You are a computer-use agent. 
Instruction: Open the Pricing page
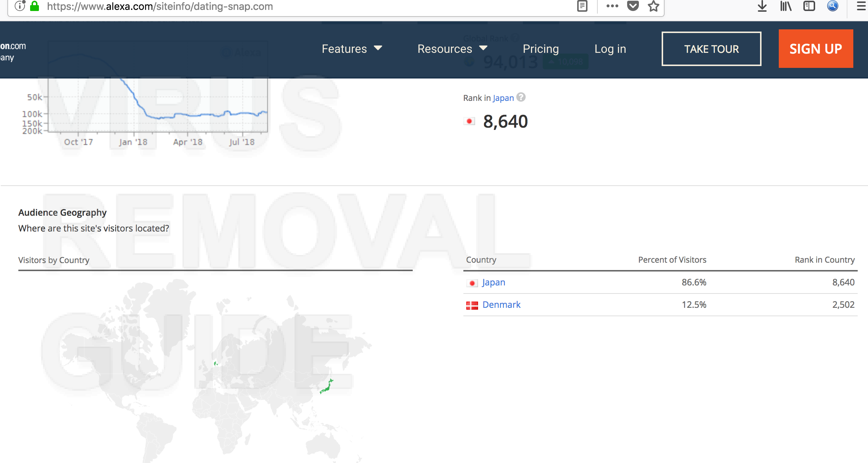541,49
